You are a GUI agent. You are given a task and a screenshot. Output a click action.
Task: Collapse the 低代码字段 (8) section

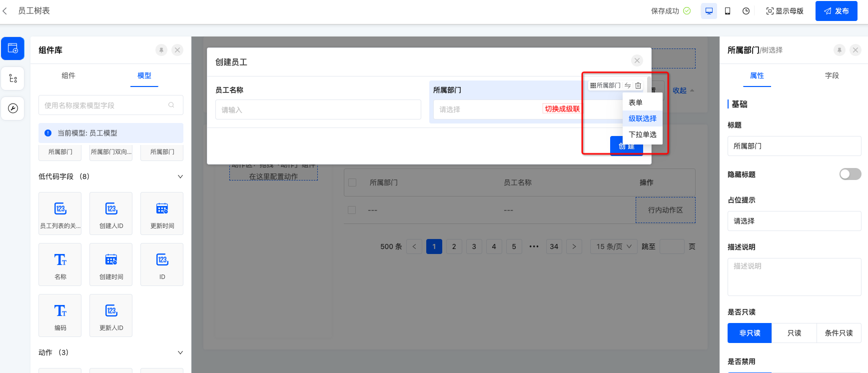tap(180, 176)
